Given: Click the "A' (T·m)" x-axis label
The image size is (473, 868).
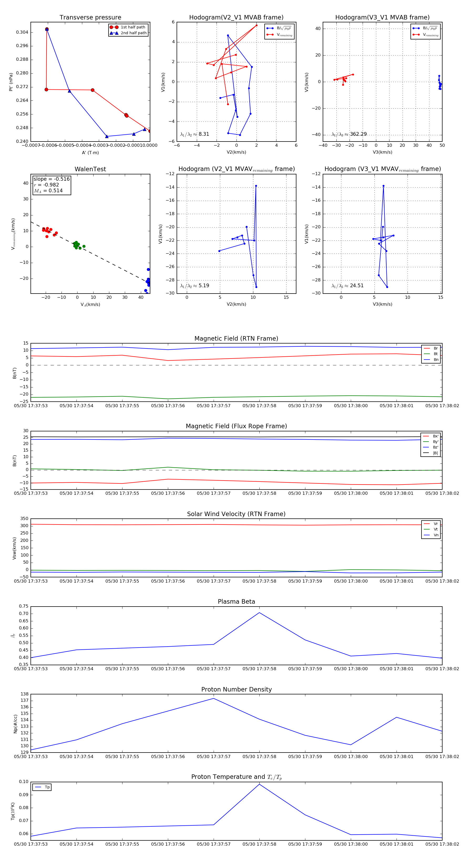Looking at the screenshot, I should 90,153.
